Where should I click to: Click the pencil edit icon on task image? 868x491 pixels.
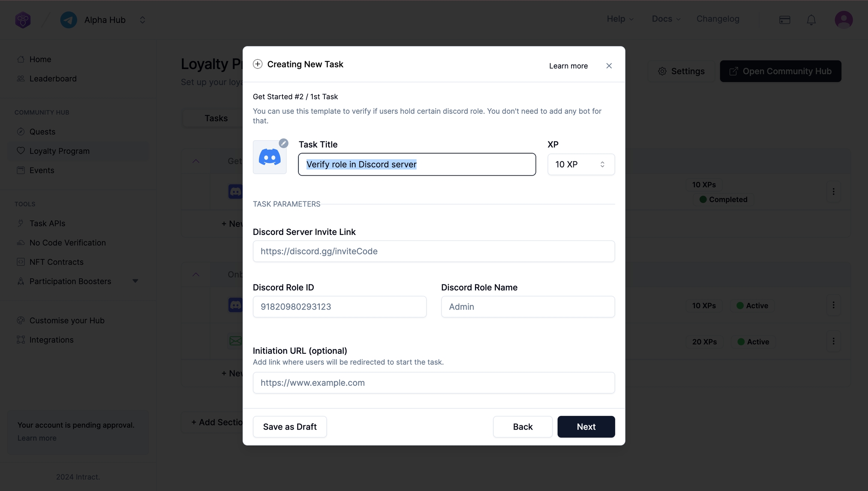coord(284,143)
